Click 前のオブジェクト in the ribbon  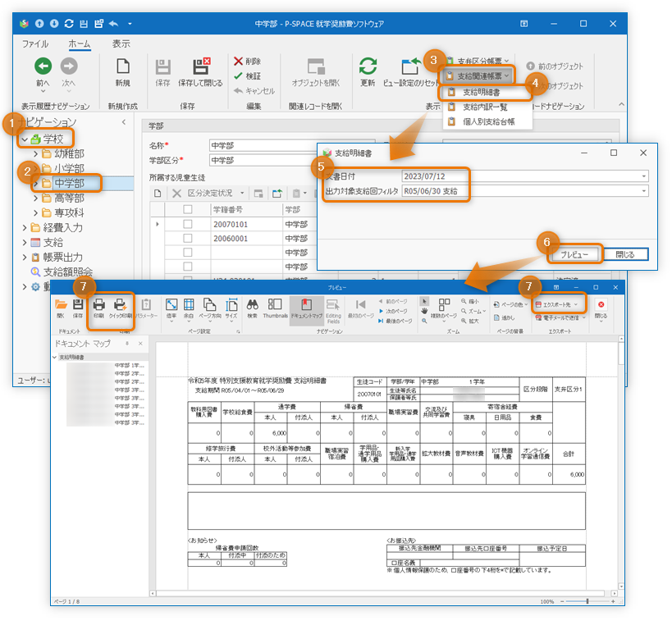555,66
